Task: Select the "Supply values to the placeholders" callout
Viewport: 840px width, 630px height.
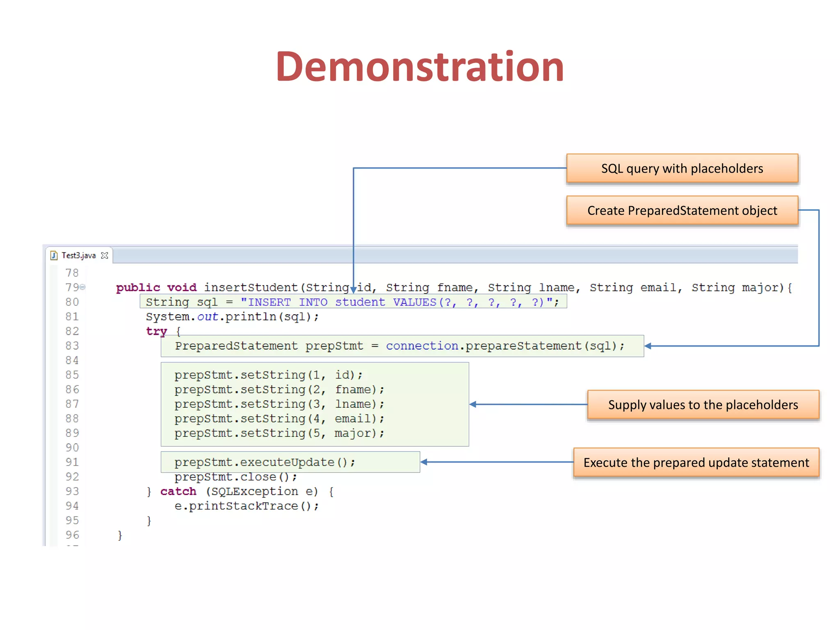Action: pos(703,405)
